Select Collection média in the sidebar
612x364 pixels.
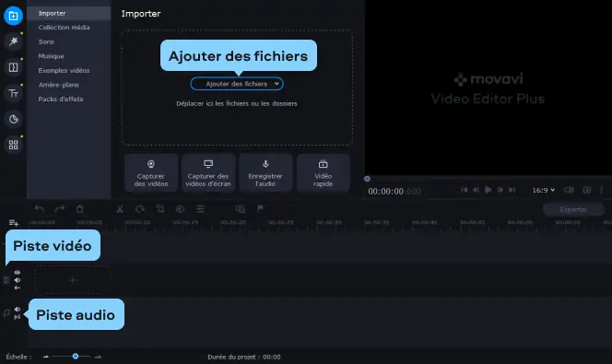pos(64,28)
